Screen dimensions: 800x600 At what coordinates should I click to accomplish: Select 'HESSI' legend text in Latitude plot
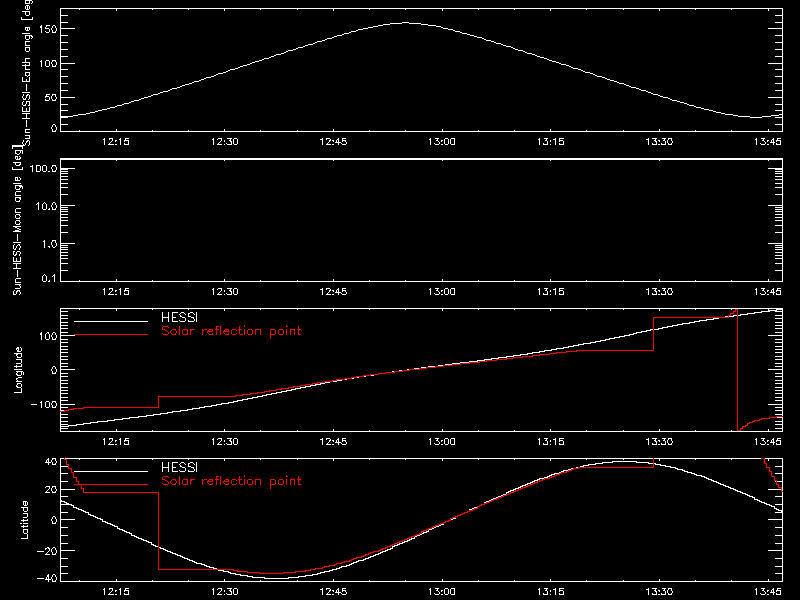(179, 467)
